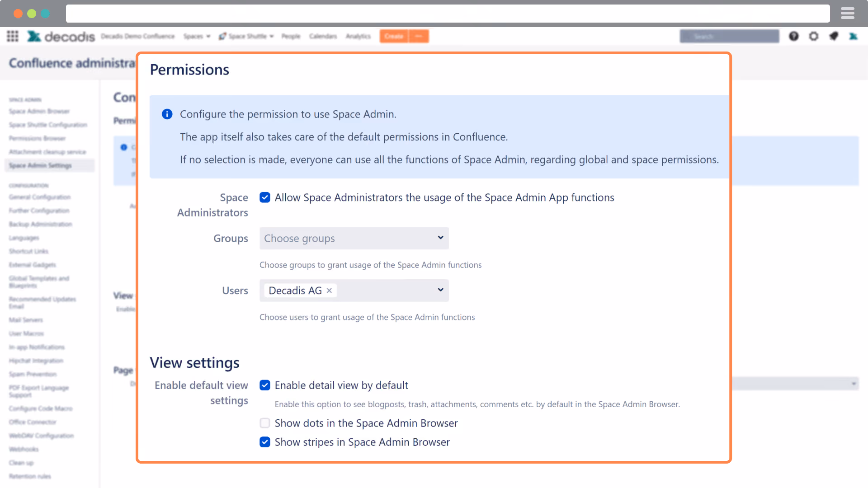The image size is (868, 488).
Task: Open Hipchat Integration in sidebar
Action: (x=36, y=361)
